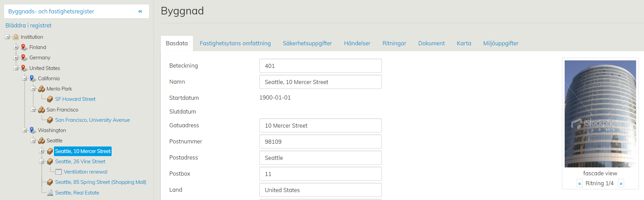Screen dimensions: 644x200
Task: Click the Seattle, Real Estate building icon
Action: (x=50, y=193)
